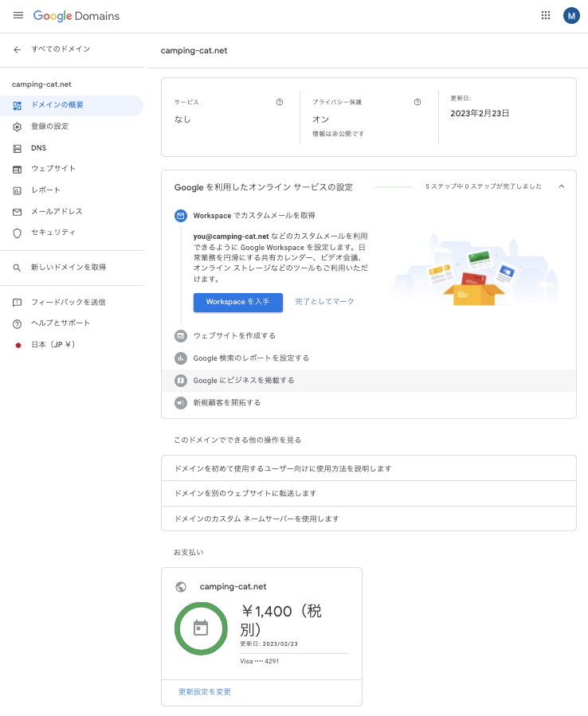The width and height of the screenshot is (588, 716).
Task: Click the camping-cat.net page heading
Action: coord(194,51)
